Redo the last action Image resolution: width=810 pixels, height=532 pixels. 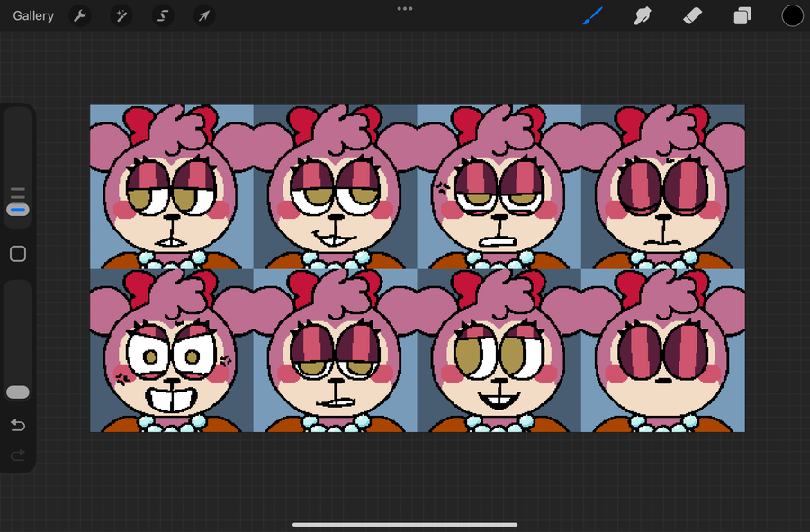pos(18,455)
